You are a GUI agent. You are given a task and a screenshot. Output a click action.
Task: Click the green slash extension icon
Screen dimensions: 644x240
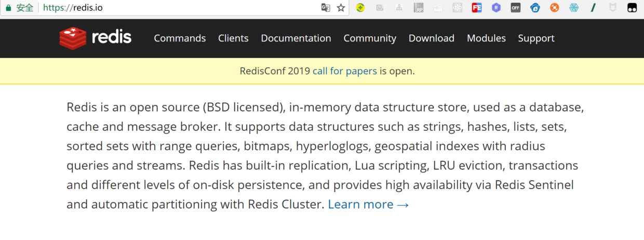(593, 8)
